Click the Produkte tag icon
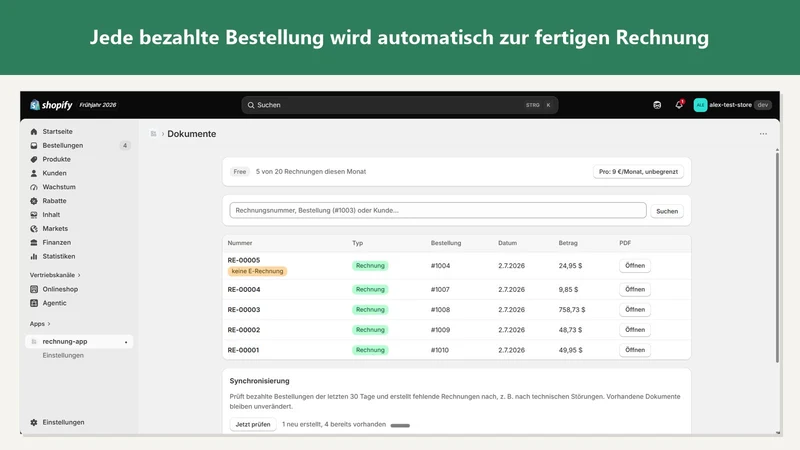 coord(34,159)
